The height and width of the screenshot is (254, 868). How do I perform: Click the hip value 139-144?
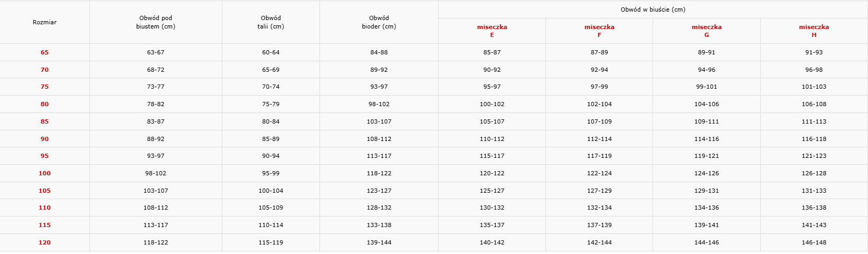point(379,242)
